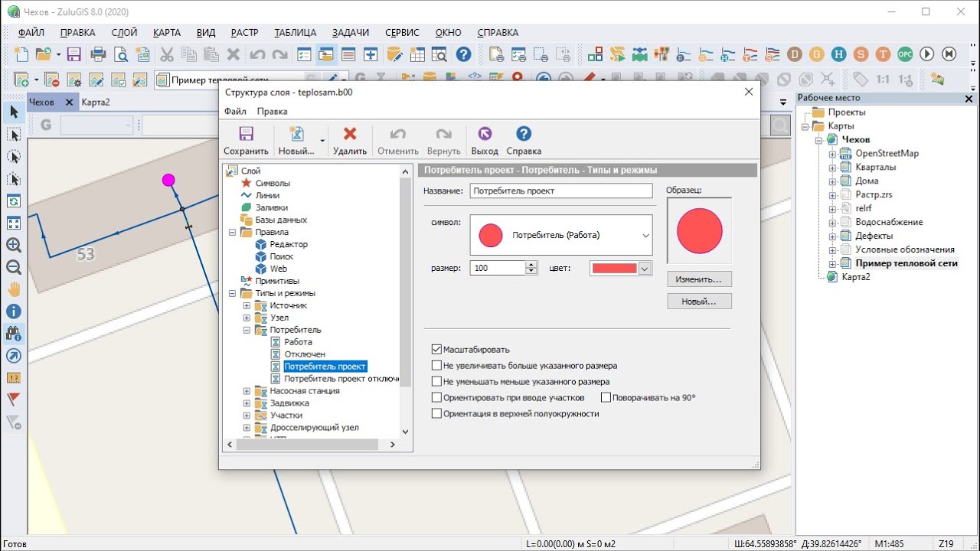Open the ФАЙЛ menu in main window
This screenshot has width=980, height=551.
coord(31,33)
